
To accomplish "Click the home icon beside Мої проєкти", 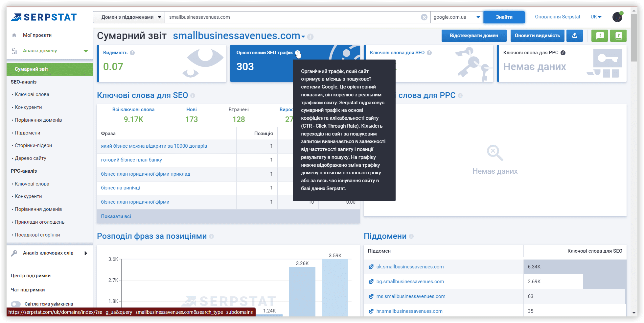I will point(14,35).
